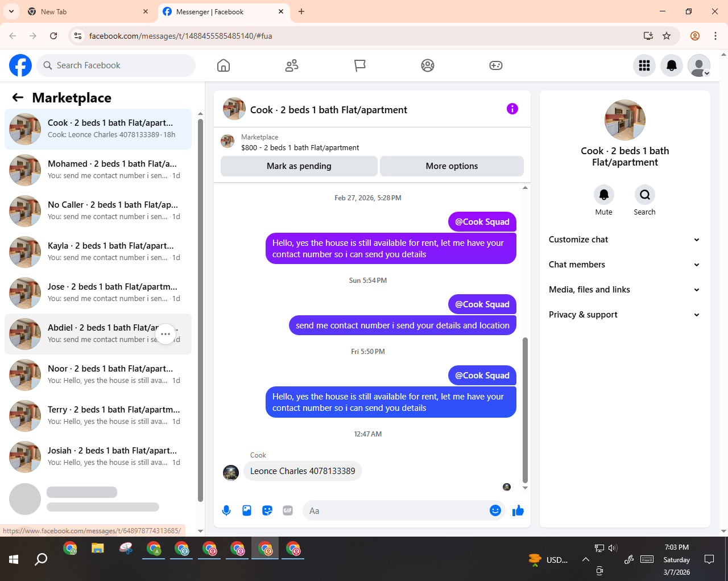The image size is (728, 581).
Task: Open the Windows Start menu
Action: [x=14, y=559]
